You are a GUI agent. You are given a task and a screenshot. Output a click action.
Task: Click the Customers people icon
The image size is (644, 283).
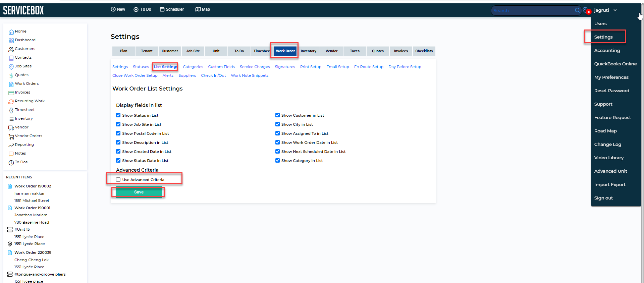tap(11, 49)
